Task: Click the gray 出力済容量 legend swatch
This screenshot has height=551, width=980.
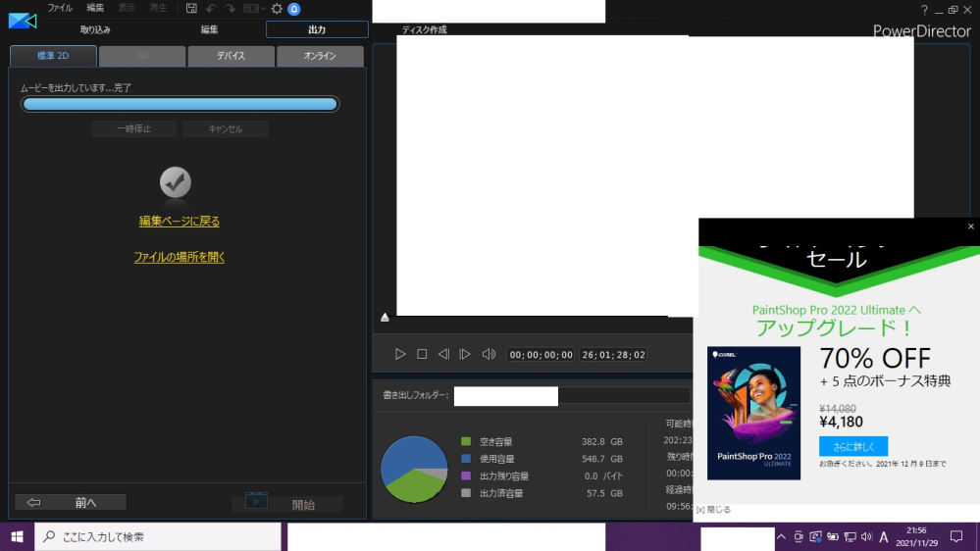Action: click(x=466, y=493)
